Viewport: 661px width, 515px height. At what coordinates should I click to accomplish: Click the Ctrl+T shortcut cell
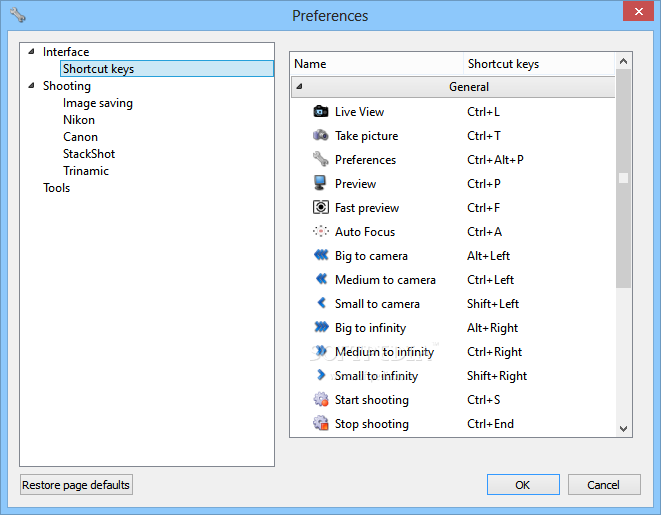coord(484,136)
